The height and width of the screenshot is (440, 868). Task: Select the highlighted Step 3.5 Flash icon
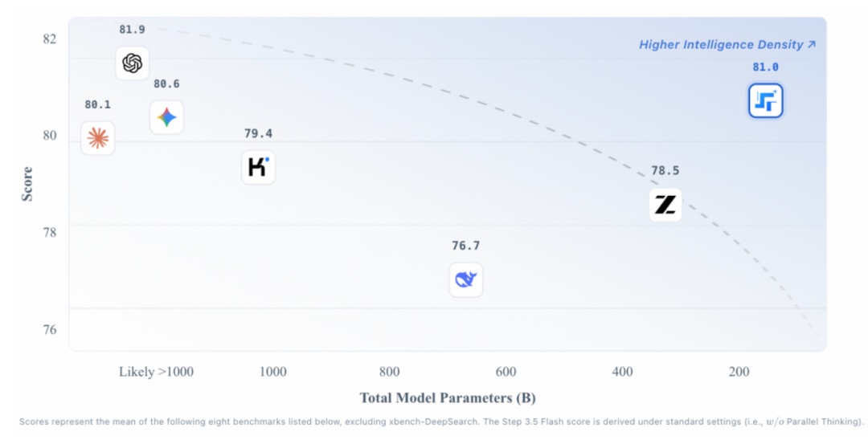[x=765, y=101]
